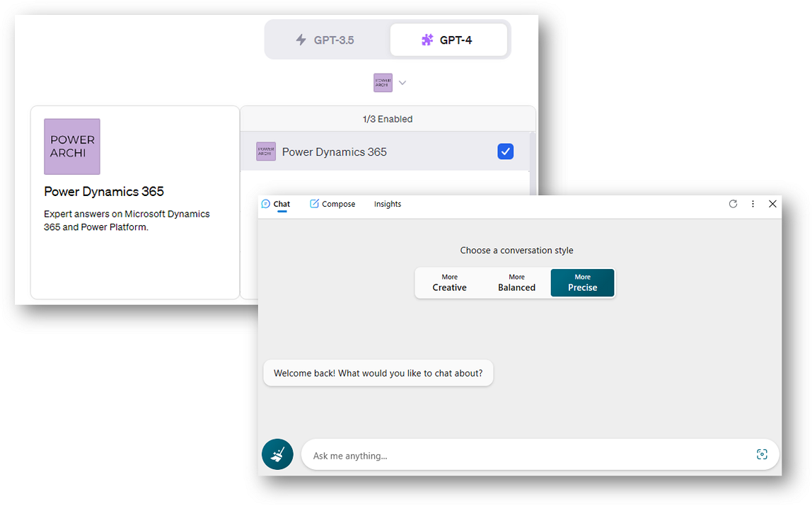Open the more options three-dot menu

pos(753,204)
